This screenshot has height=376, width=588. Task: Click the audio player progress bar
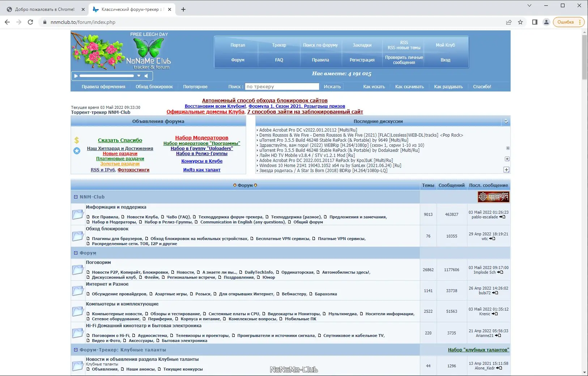[x=107, y=76]
